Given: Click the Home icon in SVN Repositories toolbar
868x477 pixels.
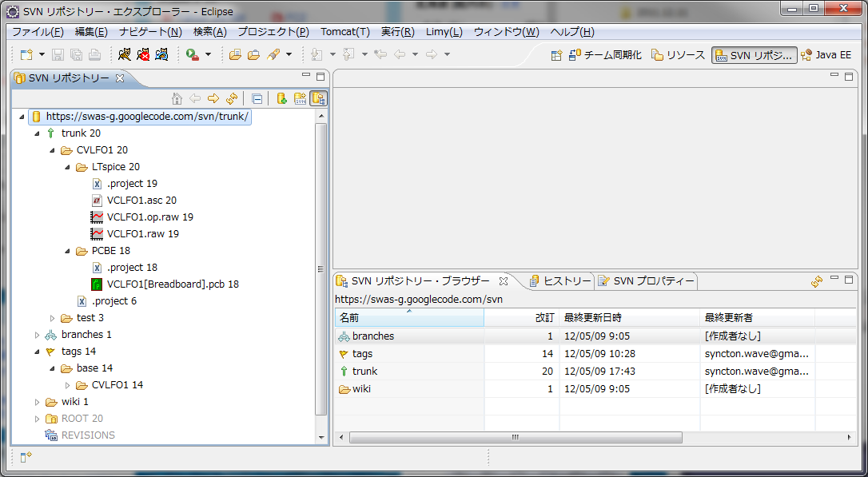Looking at the screenshot, I should 177,98.
